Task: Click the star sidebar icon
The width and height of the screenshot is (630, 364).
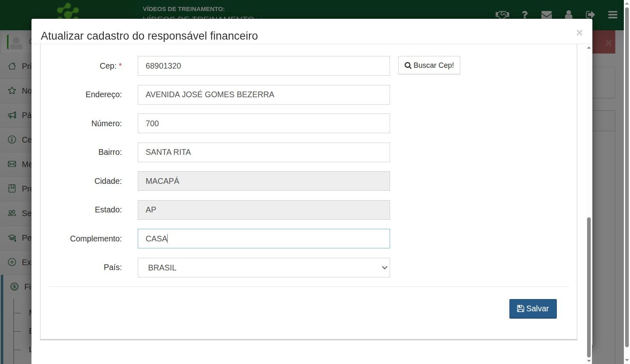Action: point(12,91)
